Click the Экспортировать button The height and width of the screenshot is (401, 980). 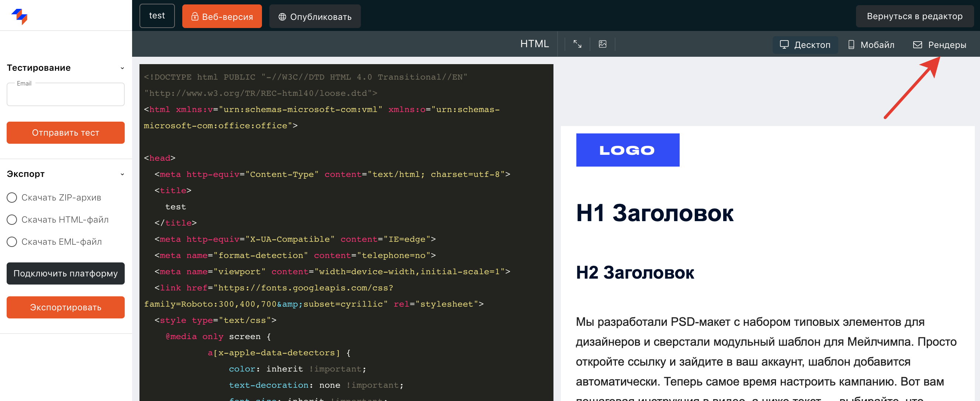point(65,307)
